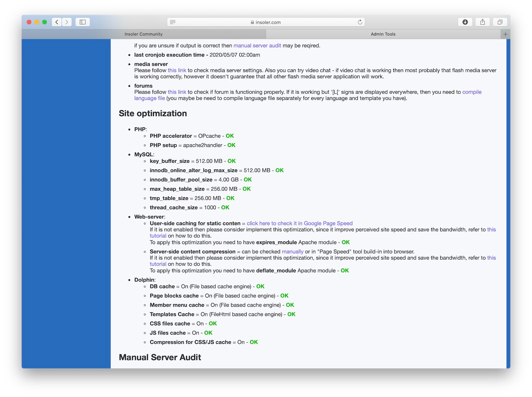Click the green window zoom button
This screenshot has height=397, width=532.
coord(45,22)
